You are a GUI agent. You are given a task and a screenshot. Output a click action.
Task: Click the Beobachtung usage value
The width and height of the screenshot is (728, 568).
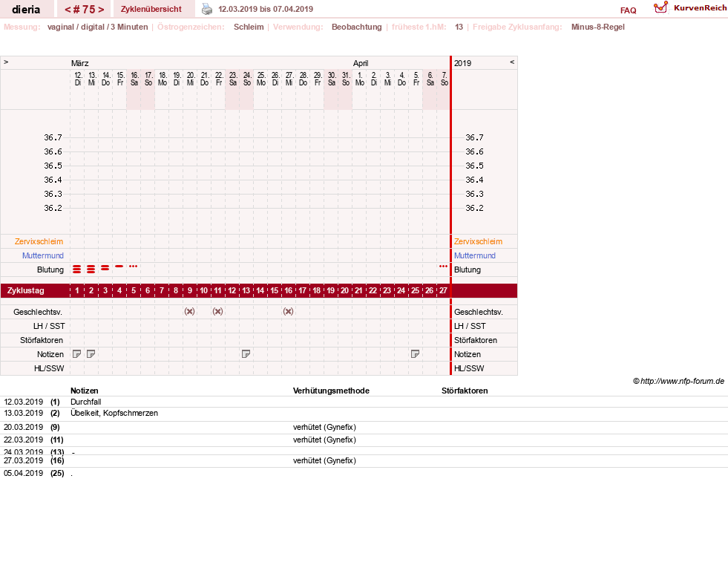[x=356, y=27]
